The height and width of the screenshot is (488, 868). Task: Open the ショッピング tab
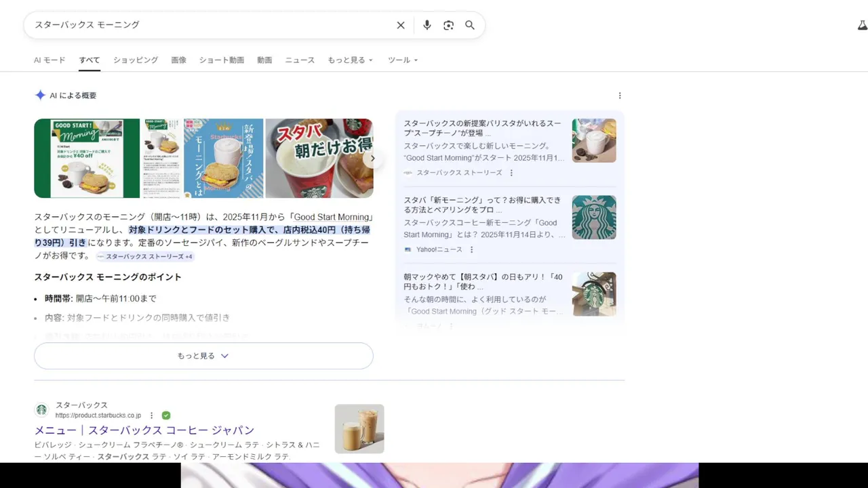(136, 60)
